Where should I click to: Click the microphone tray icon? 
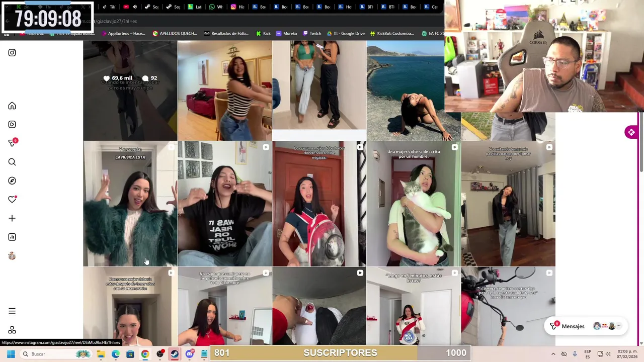575,354
